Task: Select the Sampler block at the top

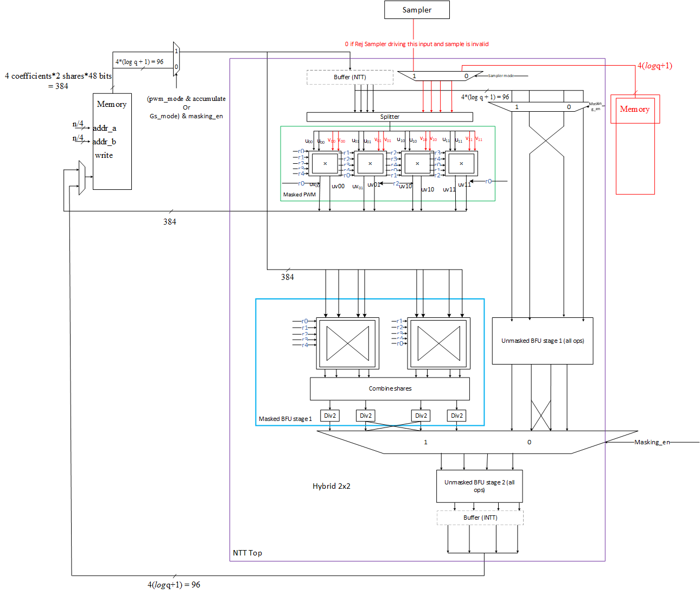Action: pyautogui.click(x=417, y=9)
